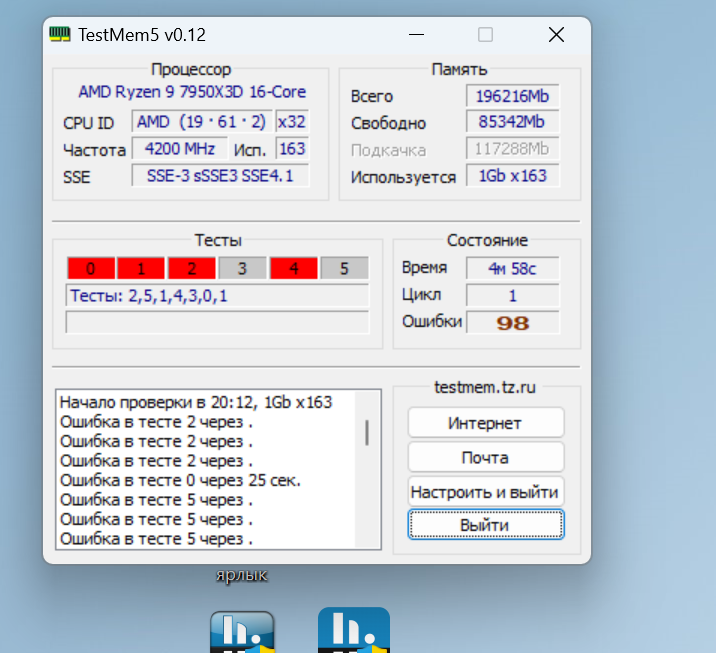The height and width of the screenshot is (653, 716).
Task: Click the 'testmem.tz.ru' group label
Action: pyautogui.click(x=485, y=387)
